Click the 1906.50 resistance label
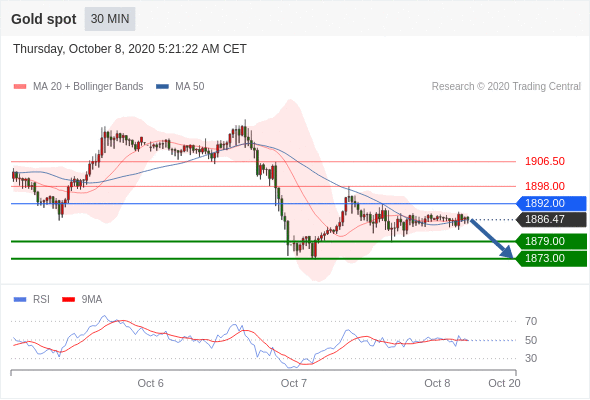 coord(545,161)
